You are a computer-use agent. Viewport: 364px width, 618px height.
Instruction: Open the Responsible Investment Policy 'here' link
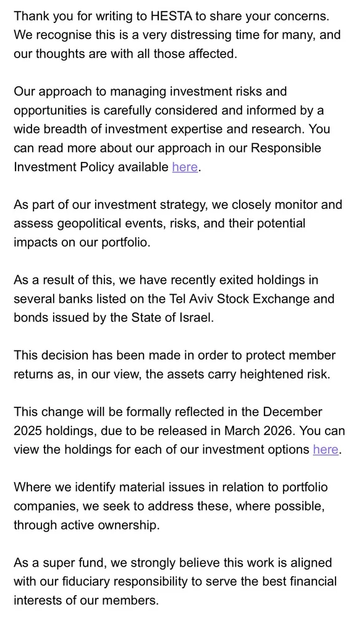(185, 167)
